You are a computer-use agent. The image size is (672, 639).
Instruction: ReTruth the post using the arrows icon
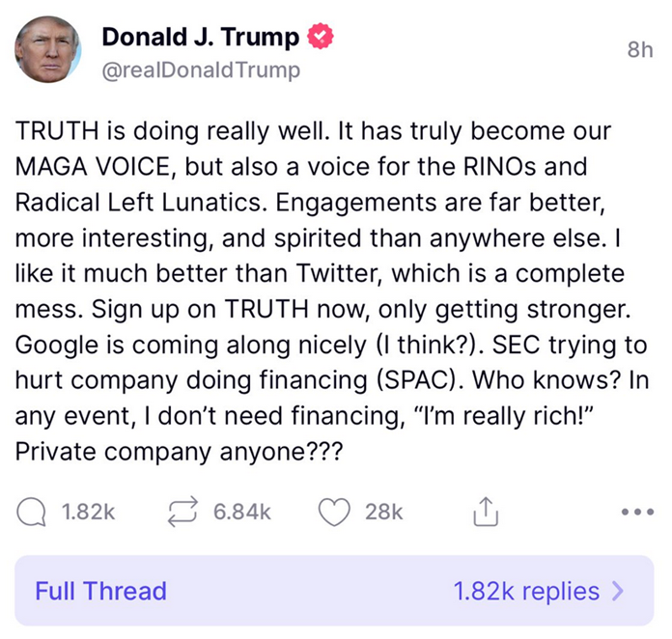click(x=182, y=513)
